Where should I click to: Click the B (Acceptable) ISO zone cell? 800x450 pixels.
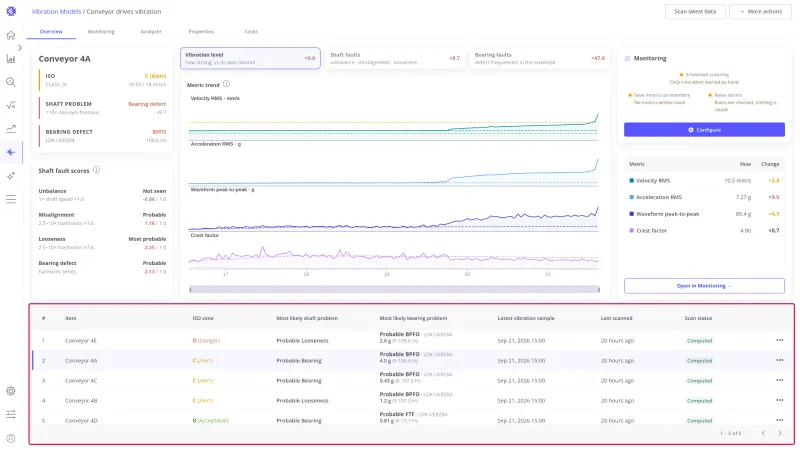(x=210, y=420)
